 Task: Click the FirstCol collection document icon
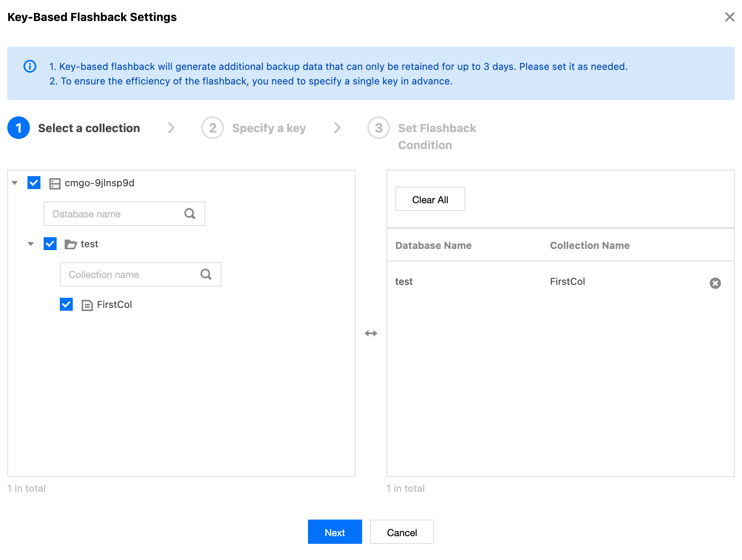[x=87, y=305]
